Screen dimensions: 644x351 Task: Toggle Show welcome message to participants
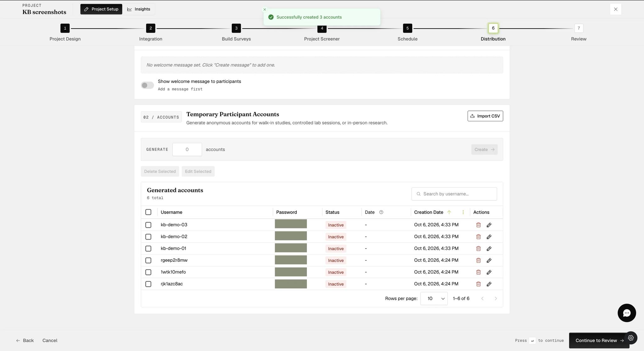147,85
